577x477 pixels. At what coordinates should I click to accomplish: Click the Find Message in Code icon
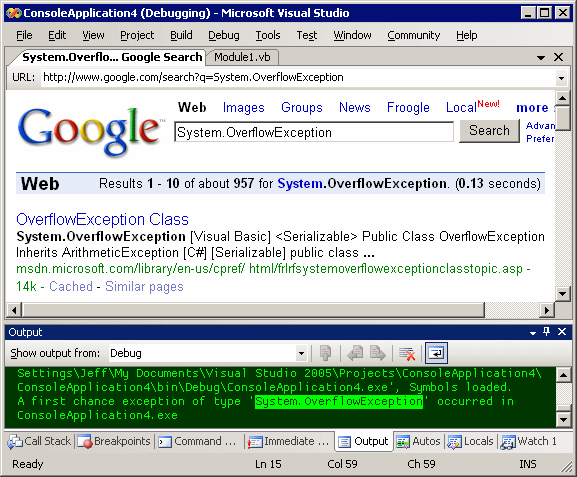click(x=325, y=353)
